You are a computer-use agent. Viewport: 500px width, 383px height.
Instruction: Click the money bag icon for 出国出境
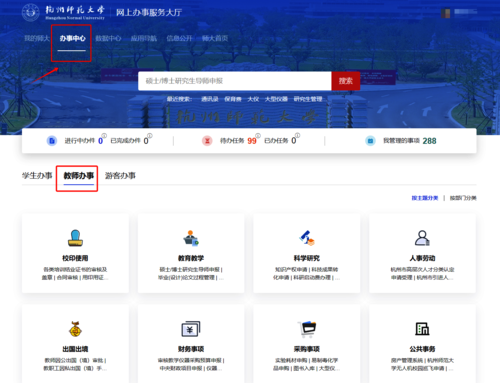click(x=75, y=329)
